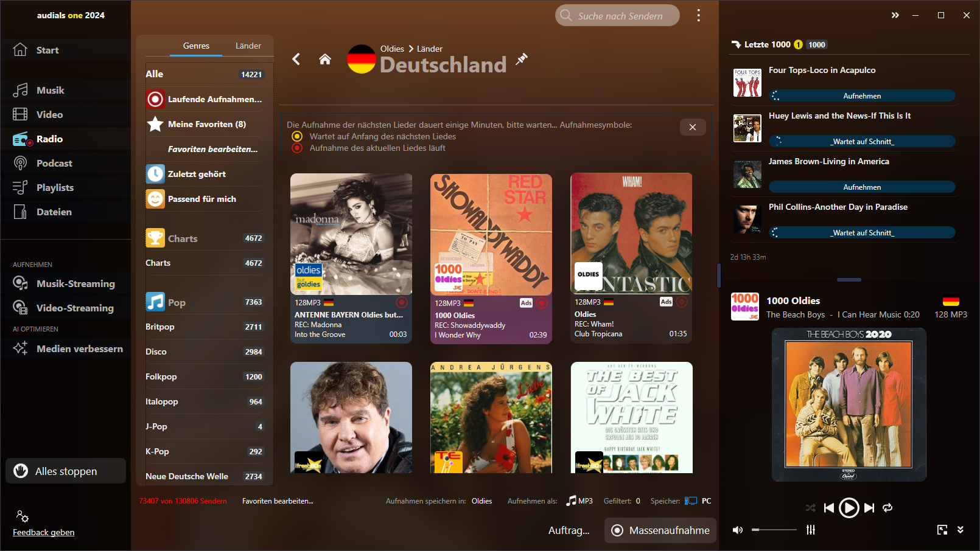Open Gefiltert filter count setting
Screen dimensions: 980x551
(x=638, y=501)
